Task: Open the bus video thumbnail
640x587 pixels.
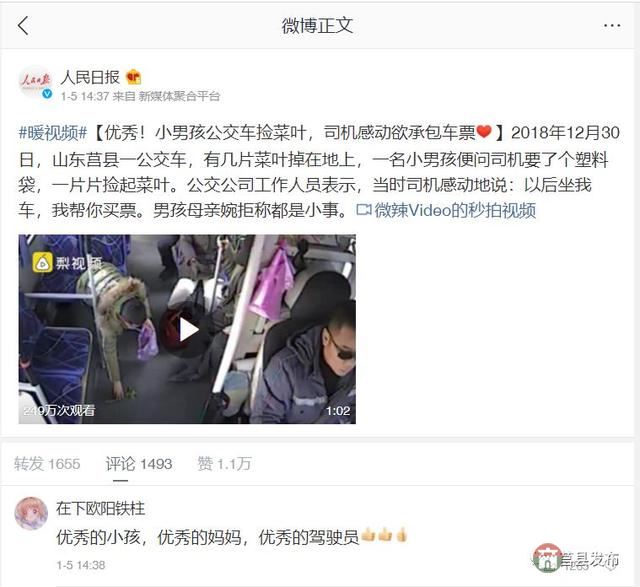Action: [187, 329]
